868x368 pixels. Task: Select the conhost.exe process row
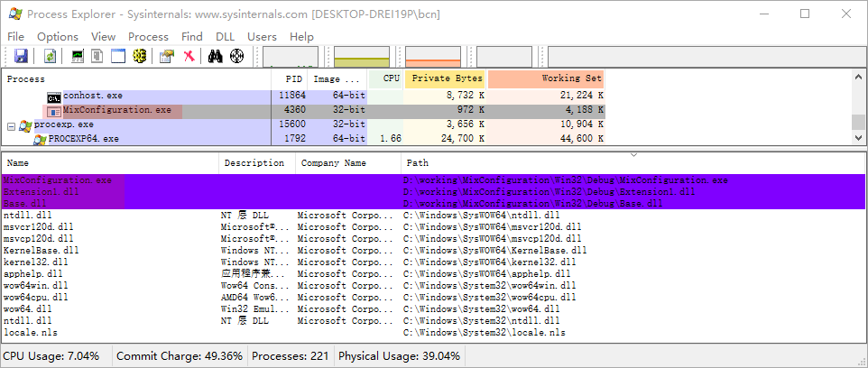(304, 96)
